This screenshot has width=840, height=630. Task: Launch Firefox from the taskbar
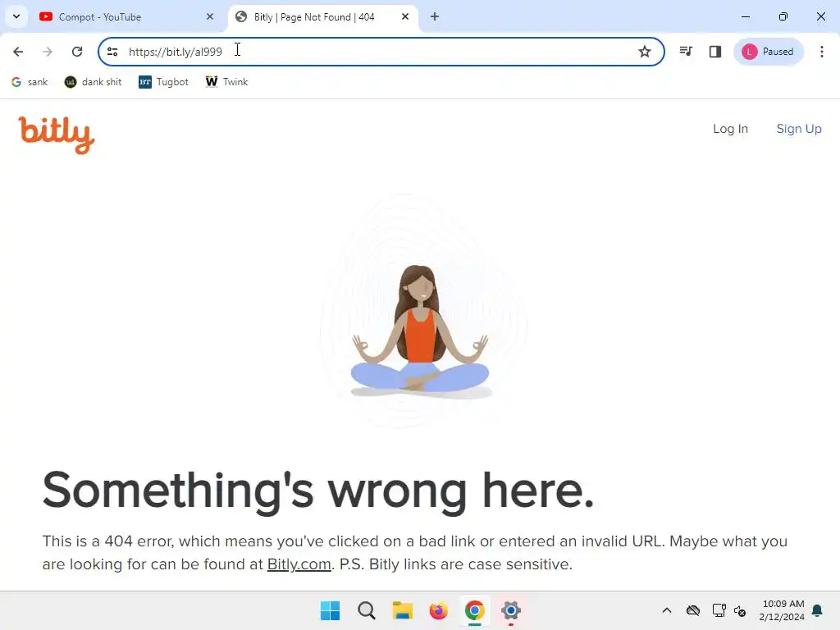pyautogui.click(x=439, y=610)
